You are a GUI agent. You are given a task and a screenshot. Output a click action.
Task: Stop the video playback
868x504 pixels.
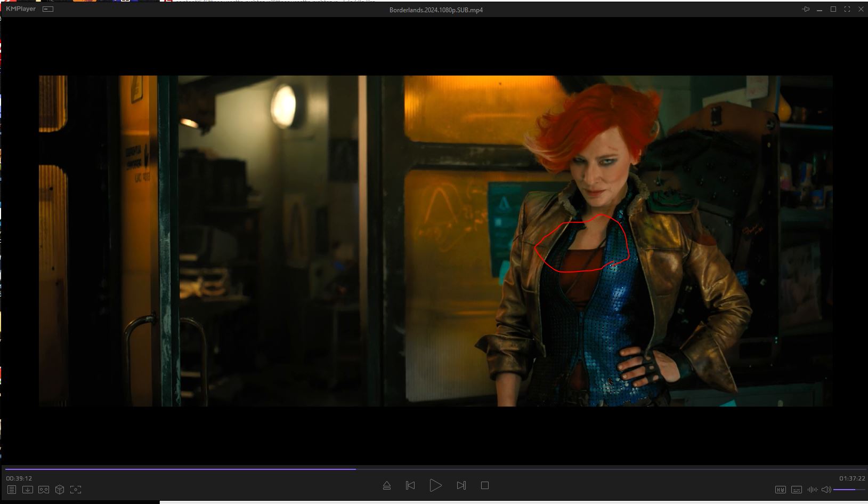point(485,485)
